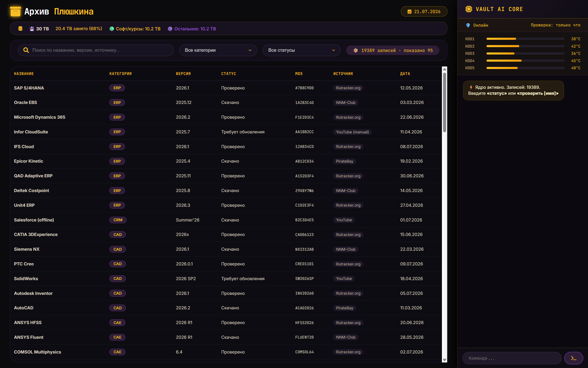Click date 09.07.2026 on PTC Creo row
588x368 pixels.
pyautogui.click(x=411, y=264)
